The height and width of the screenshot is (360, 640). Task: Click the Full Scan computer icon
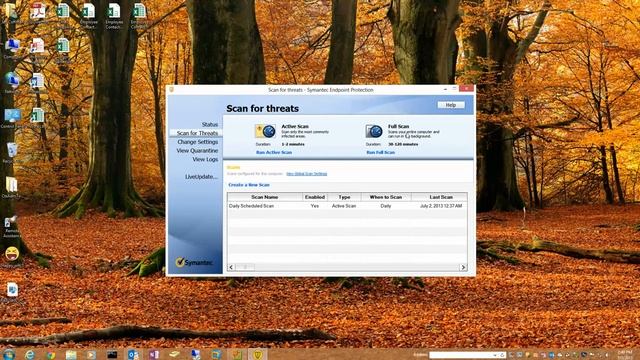tap(373, 131)
